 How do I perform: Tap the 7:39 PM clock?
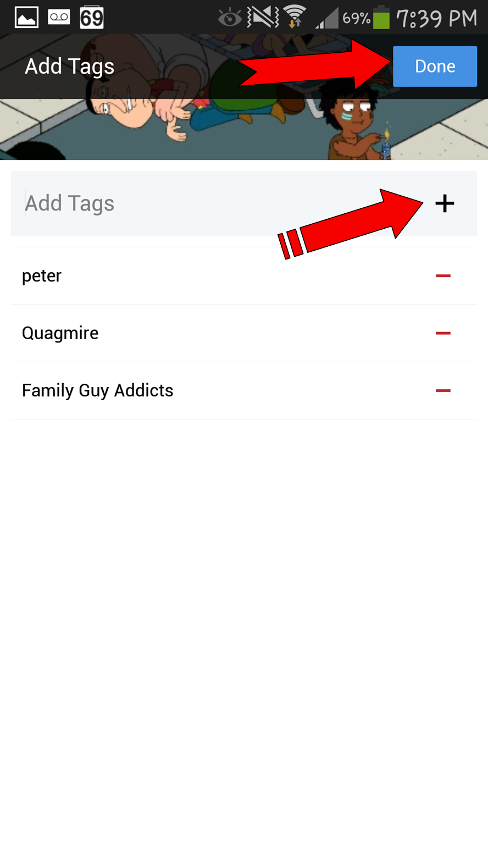437,19
